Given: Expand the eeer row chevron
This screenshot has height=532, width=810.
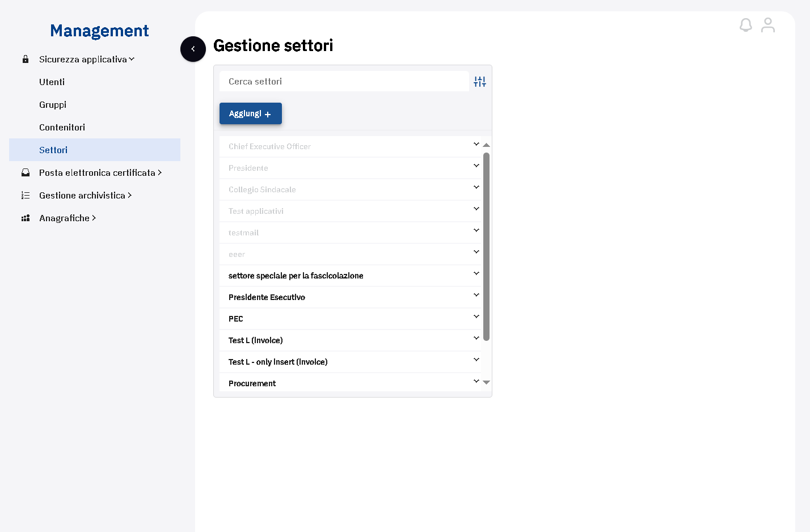Looking at the screenshot, I should click(476, 252).
